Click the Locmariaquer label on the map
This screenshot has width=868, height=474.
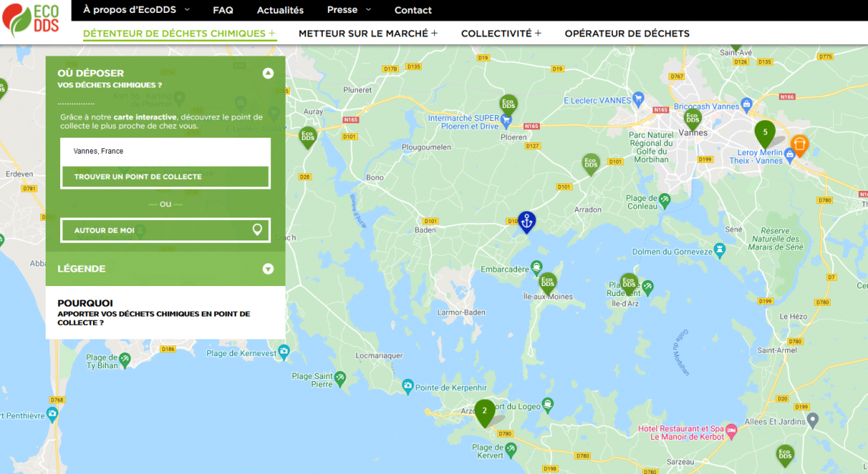tap(379, 355)
